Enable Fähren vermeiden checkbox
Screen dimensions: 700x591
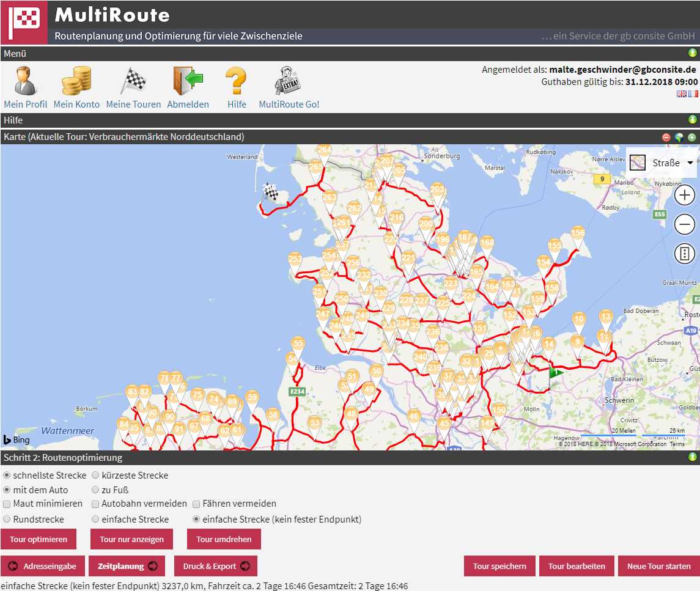pos(196,504)
